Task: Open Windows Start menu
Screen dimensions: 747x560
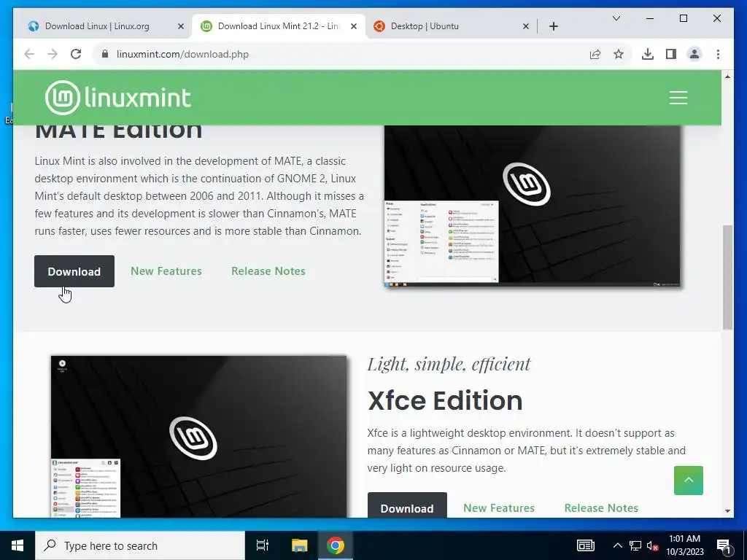Action: pos(18,545)
